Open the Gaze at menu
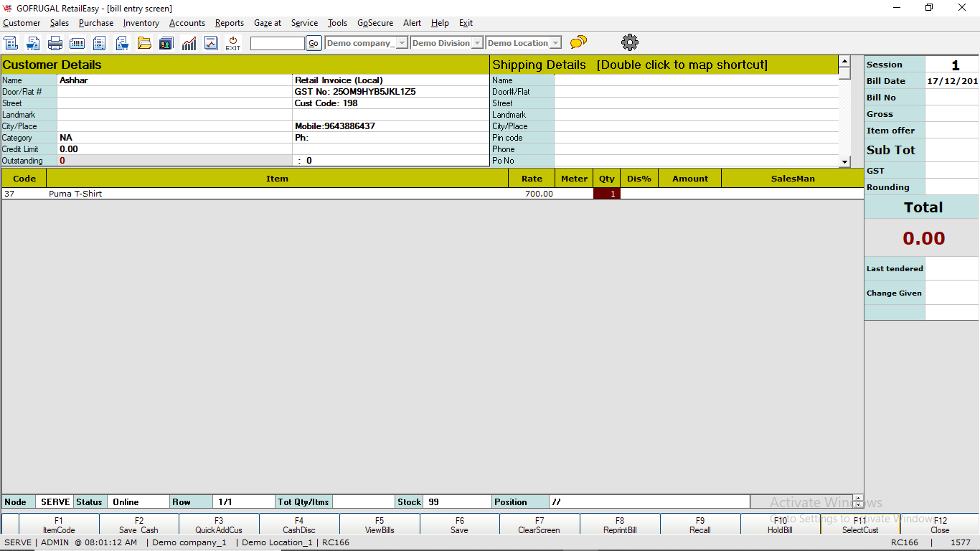Image resolution: width=980 pixels, height=551 pixels. [x=268, y=23]
